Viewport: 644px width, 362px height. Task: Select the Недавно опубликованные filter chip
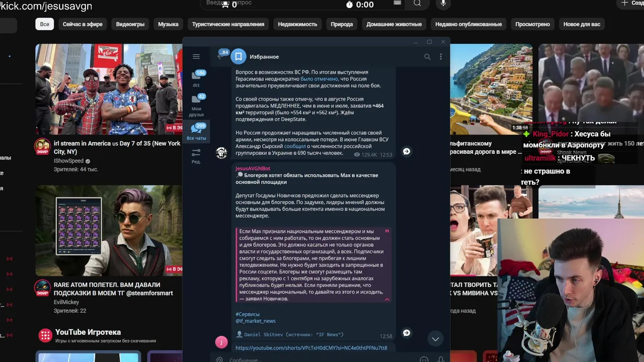468,24
